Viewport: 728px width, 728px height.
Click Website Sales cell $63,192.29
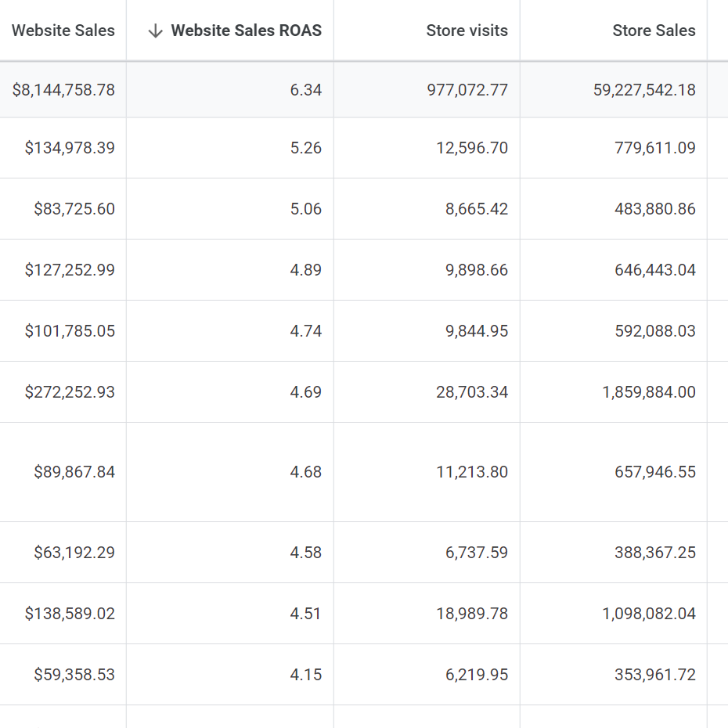(x=74, y=552)
